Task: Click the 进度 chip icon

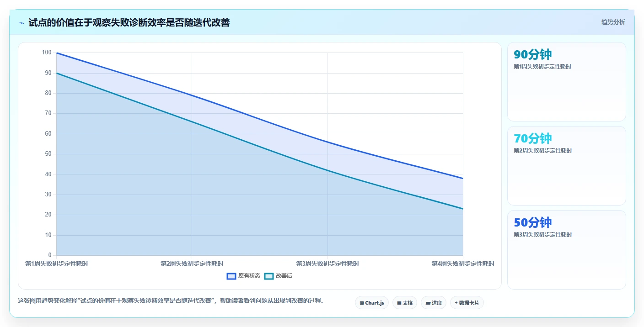Action: click(x=428, y=303)
